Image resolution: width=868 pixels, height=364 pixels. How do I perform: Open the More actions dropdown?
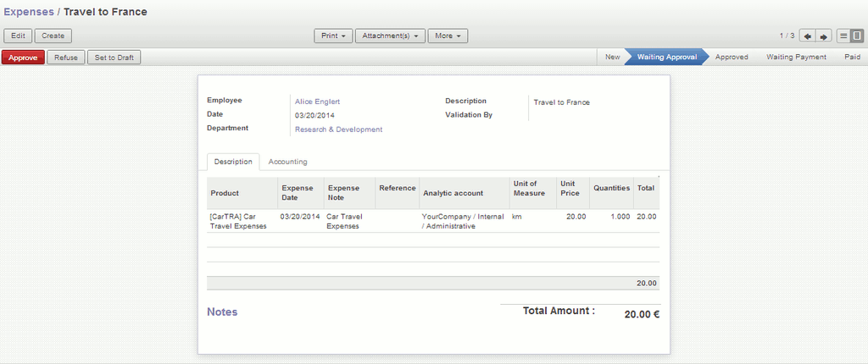click(x=448, y=36)
